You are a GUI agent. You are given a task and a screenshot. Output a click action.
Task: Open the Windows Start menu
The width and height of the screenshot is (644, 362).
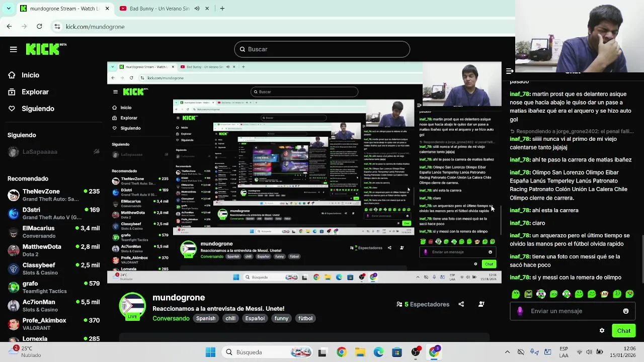pos(210,352)
